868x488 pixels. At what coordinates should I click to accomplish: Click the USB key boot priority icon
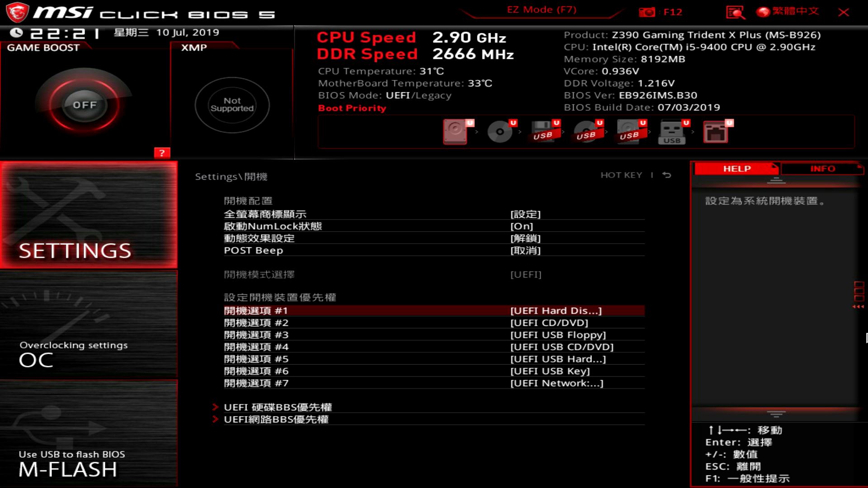pyautogui.click(x=672, y=132)
